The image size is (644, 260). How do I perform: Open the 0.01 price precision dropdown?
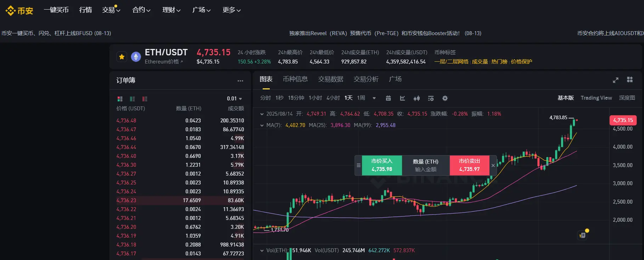point(234,99)
